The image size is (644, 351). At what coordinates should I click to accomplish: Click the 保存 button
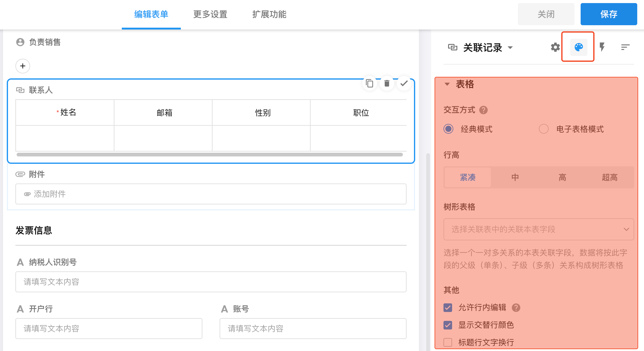[x=609, y=14]
